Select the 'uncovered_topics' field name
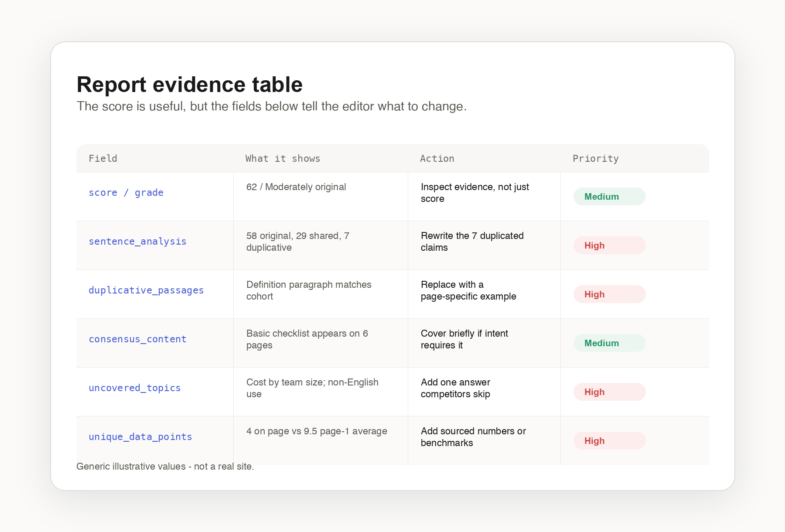785x532 pixels. (134, 388)
